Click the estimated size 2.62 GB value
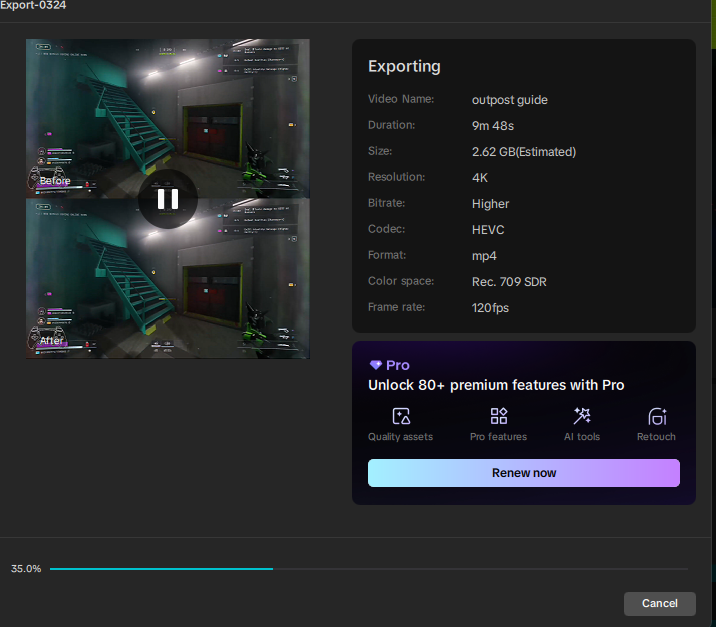This screenshot has height=627, width=716. [x=523, y=152]
